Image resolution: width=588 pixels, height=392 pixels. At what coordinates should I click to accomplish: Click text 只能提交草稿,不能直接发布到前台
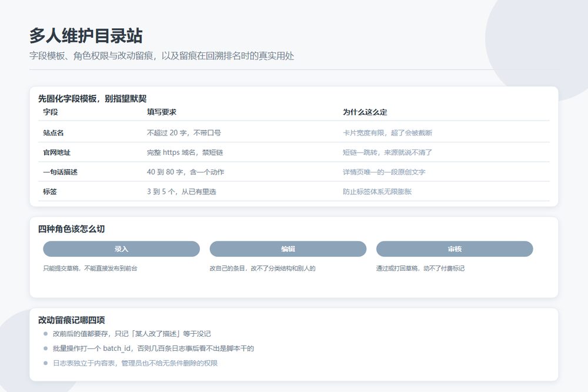tap(91, 268)
